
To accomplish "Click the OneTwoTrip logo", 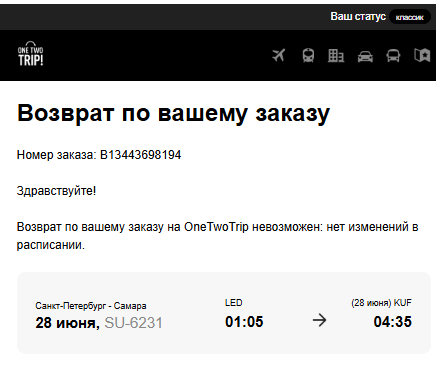I will tap(30, 54).
